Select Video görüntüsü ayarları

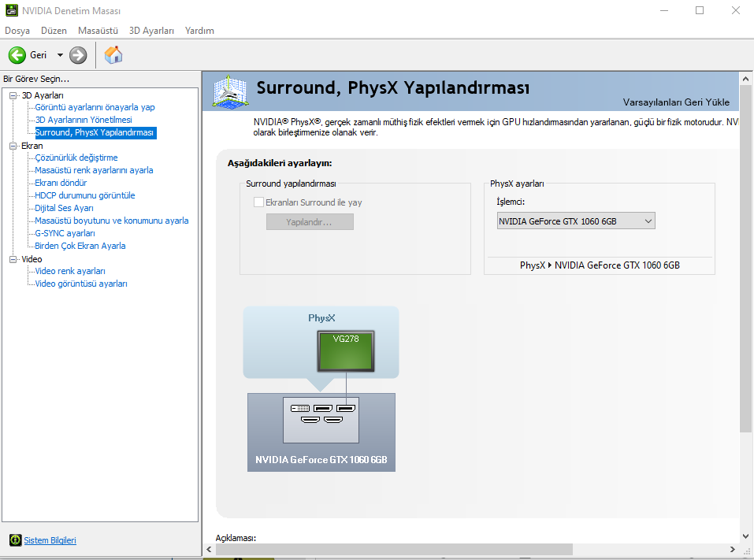(81, 284)
